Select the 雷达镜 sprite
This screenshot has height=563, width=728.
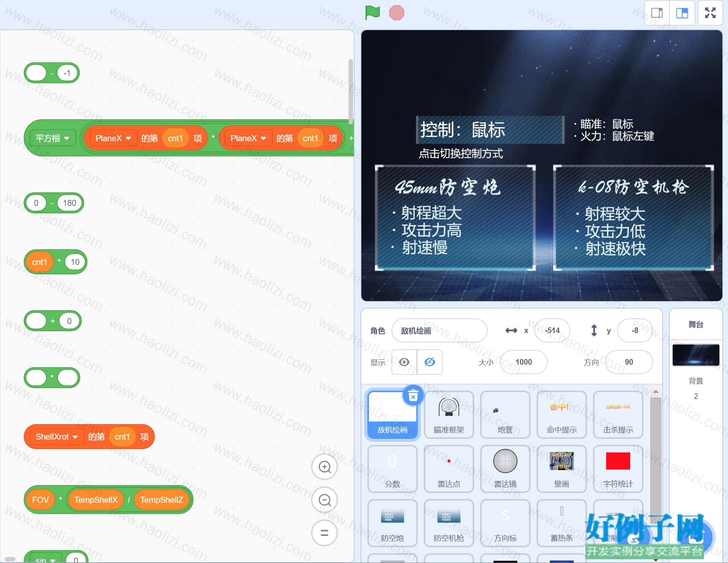(x=505, y=469)
